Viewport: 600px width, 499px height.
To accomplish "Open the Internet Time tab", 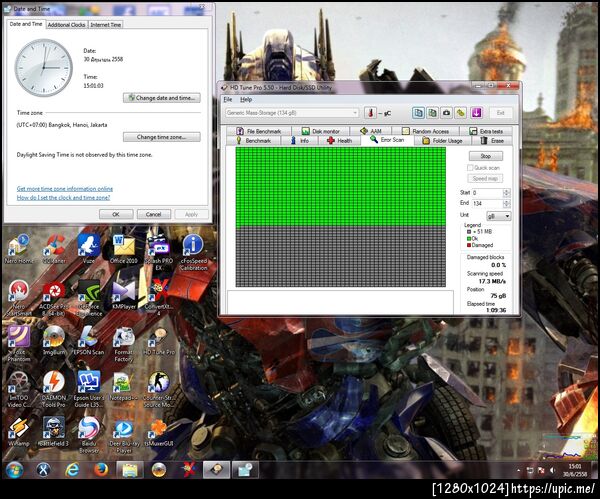I will pyautogui.click(x=106, y=24).
